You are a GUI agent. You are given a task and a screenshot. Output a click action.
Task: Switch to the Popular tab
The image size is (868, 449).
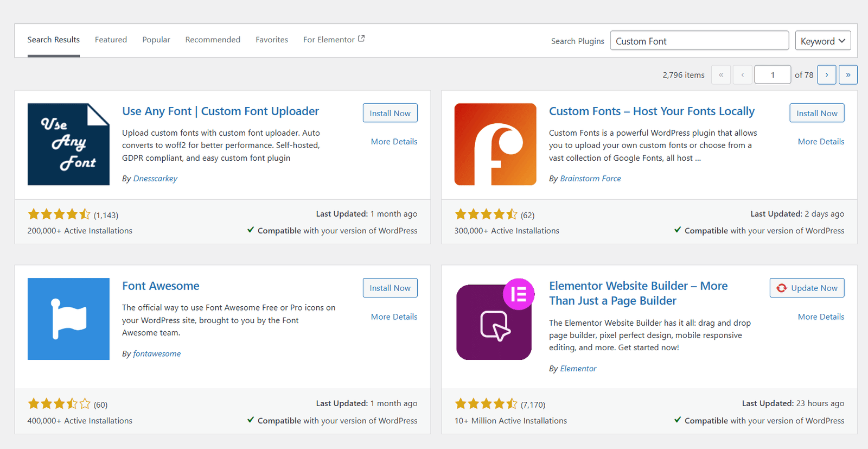156,40
